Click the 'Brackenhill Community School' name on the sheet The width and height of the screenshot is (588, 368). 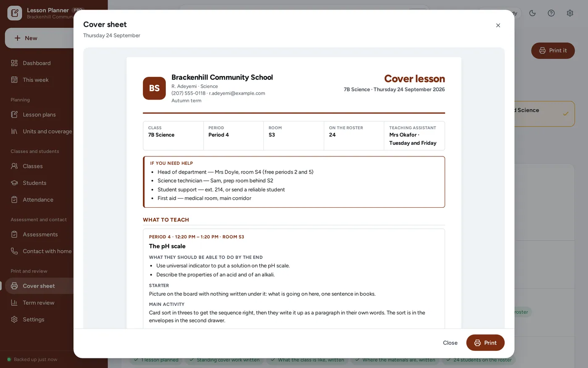pyautogui.click(x=222, y=77)
